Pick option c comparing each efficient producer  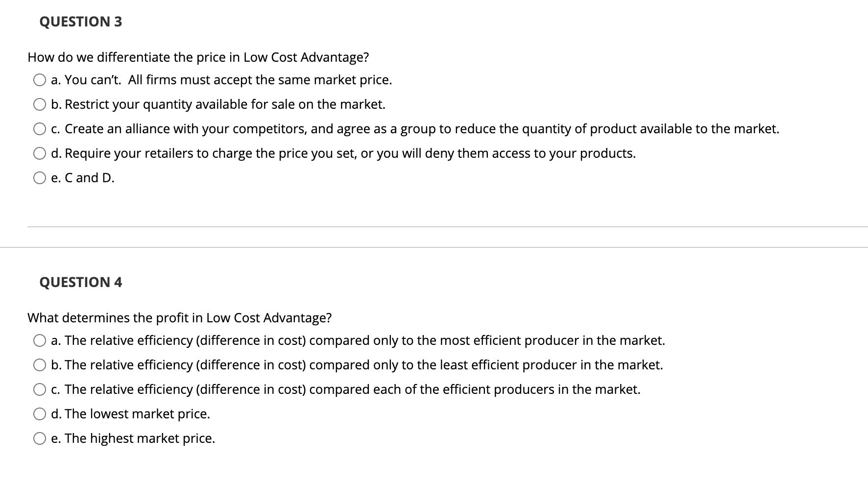(x=40, y=389)
